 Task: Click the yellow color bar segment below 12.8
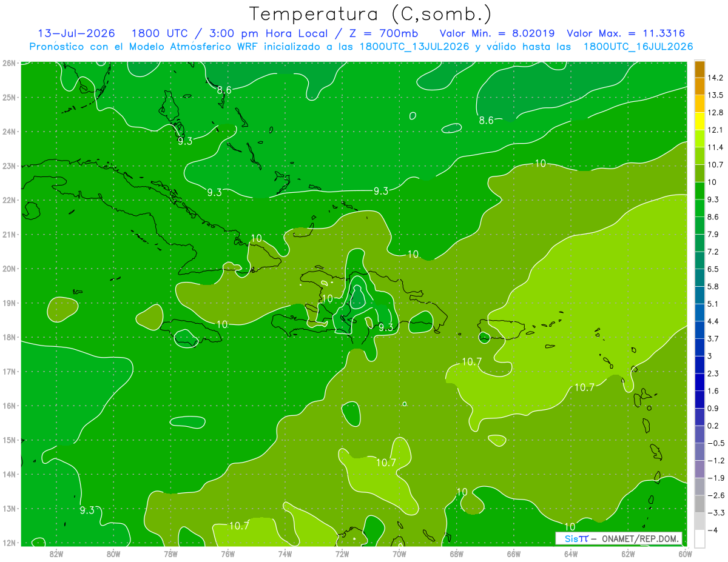(700, 121)
